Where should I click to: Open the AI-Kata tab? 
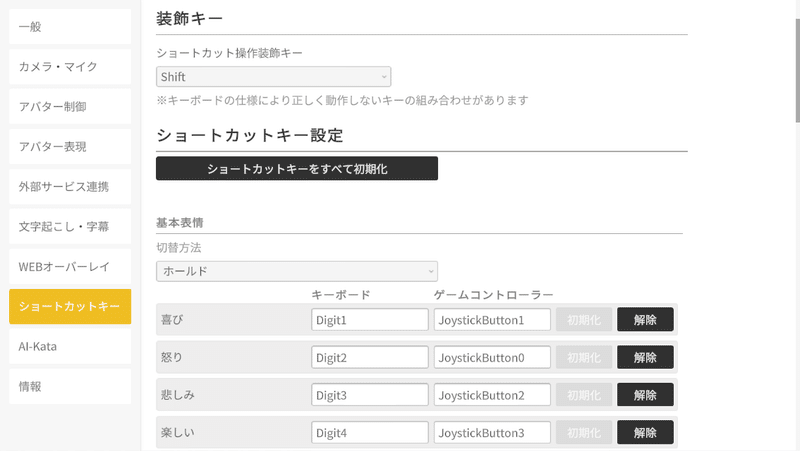70,345
